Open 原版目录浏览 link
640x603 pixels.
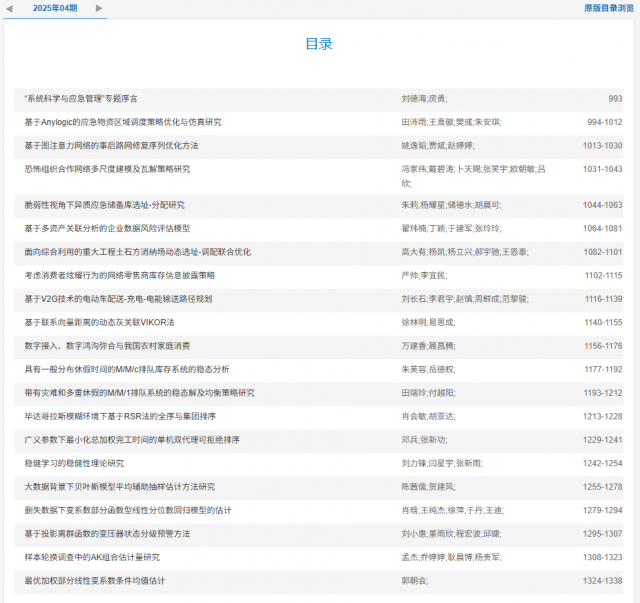pyautogui.click(x=609, y=8)
